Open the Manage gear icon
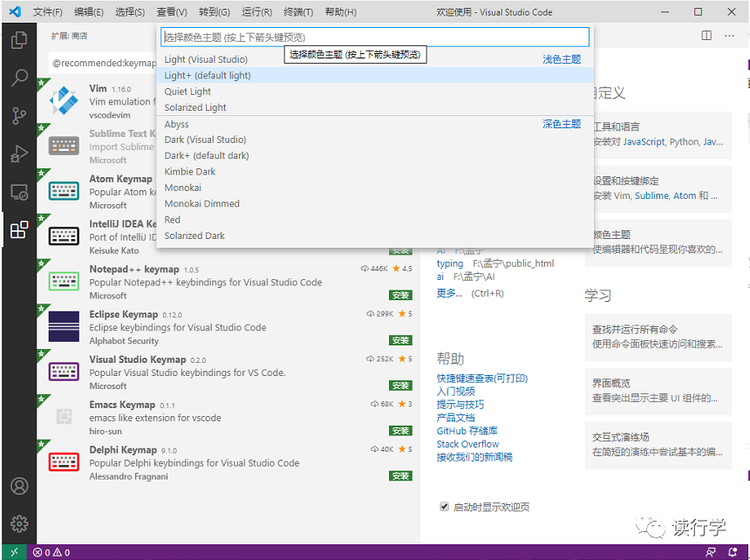 point(19,524)
